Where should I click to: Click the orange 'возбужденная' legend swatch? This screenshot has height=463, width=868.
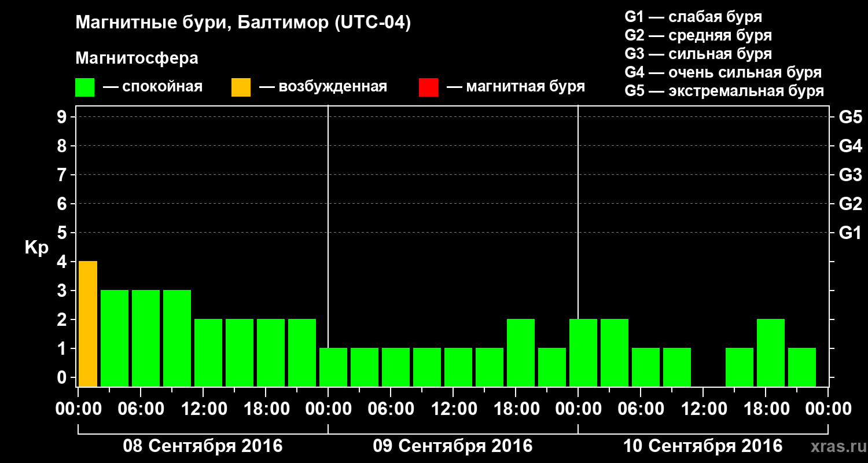[241, 87]
